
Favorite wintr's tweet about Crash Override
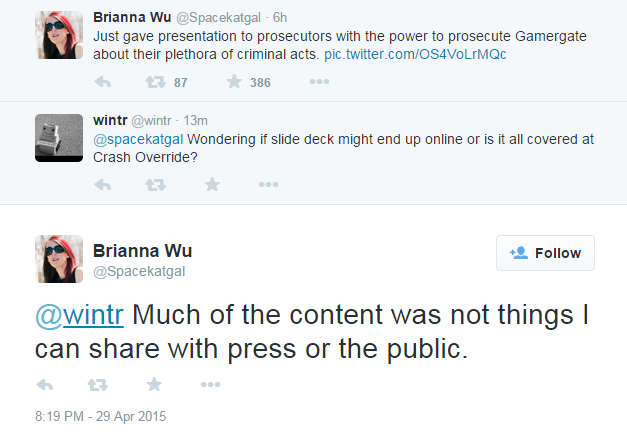tap(212, 185)
